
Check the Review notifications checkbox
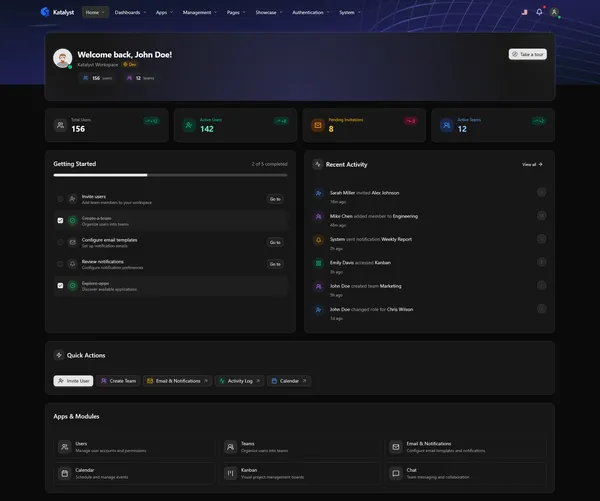tap(60, 264)
